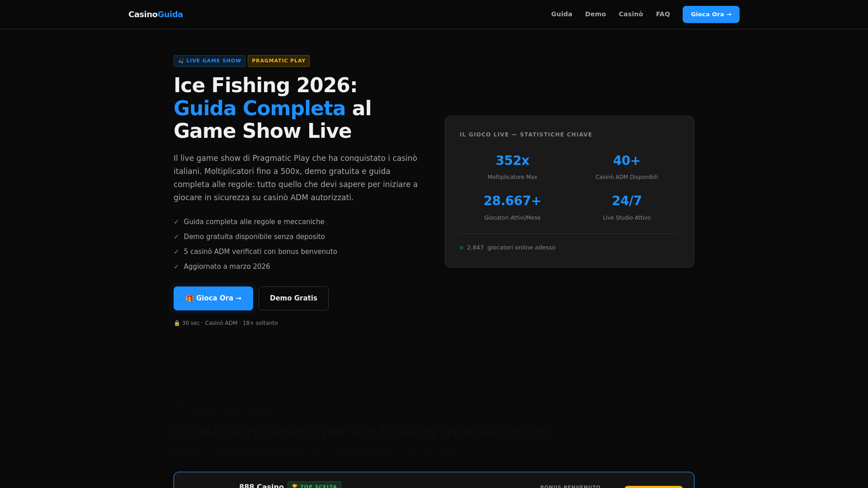This screenshot has height=488, width=868.
Task: Click checkmark beside Aggiornato a marzo 2026
Action: [176, 267]
